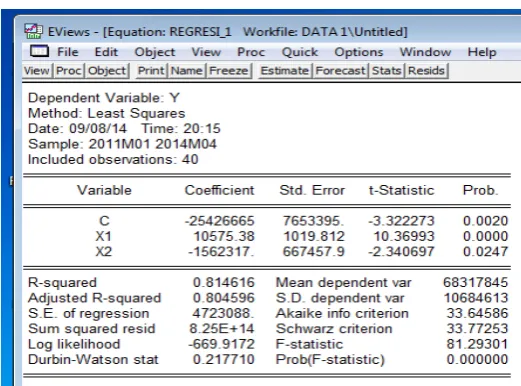Open the Window menu

(425, 52)
